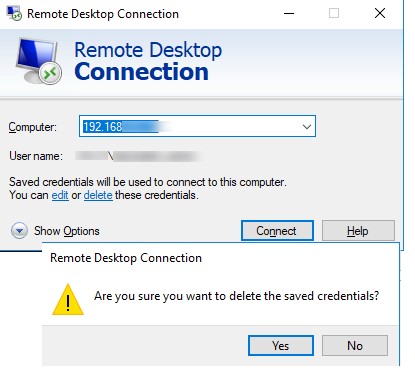Image resolution: width=415 pixels, height=371 pixels.
Task: Click the Remote Desktop title bar app icon
Action: (14, 14)
